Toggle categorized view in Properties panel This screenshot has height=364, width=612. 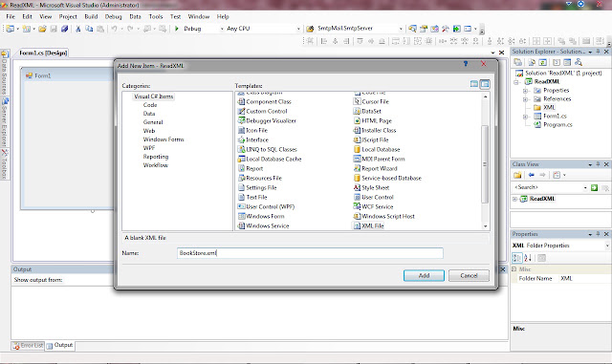point(516,258)
